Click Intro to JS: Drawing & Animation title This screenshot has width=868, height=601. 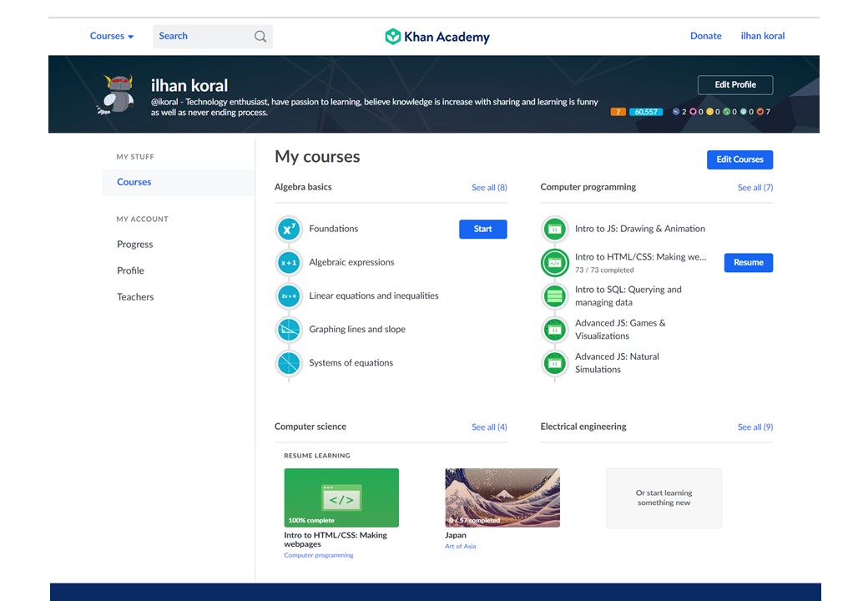(x=640, y=229)
